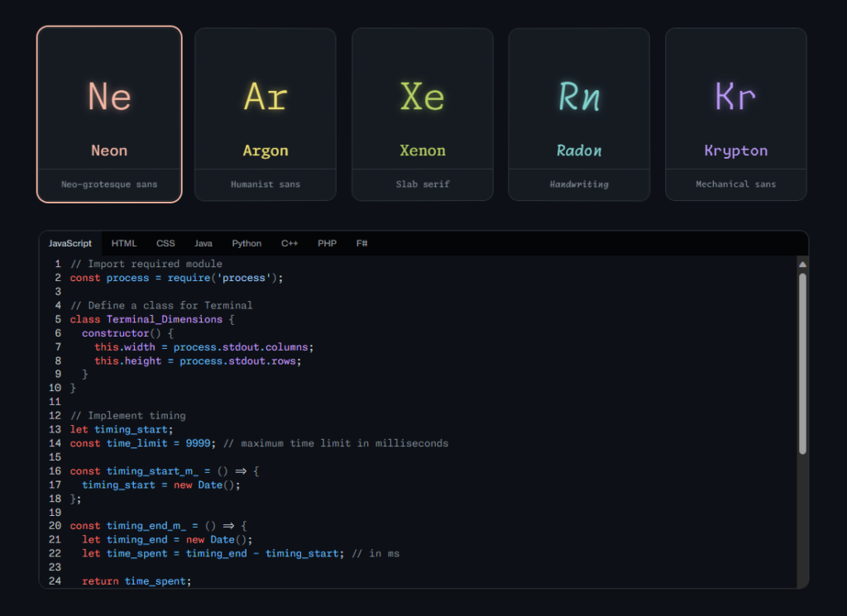Image resolution: width=847 pixels, height=616 pixels.
Task: Click the teal 'Rn' glyph
Action: (579, 97)
